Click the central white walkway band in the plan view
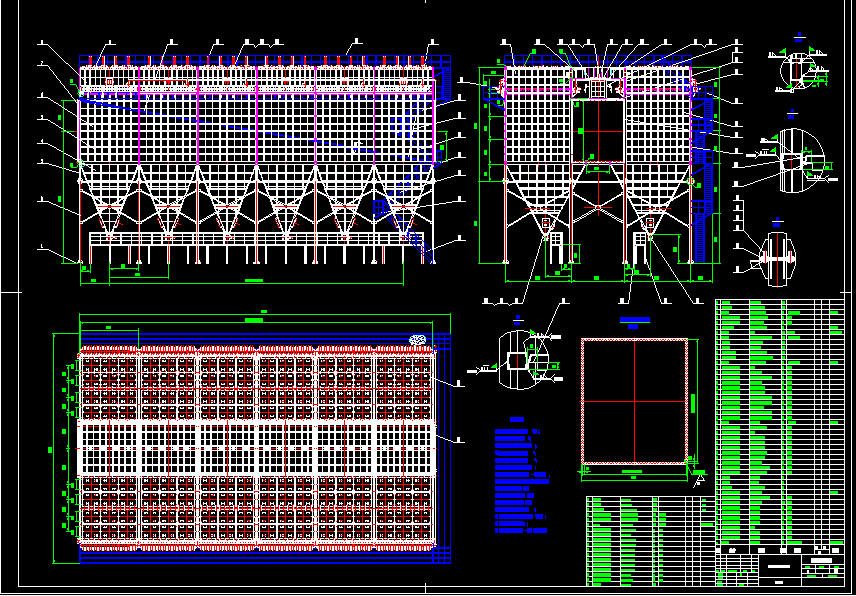Viewport: 856px width, 596px height. tap(257, 448)
